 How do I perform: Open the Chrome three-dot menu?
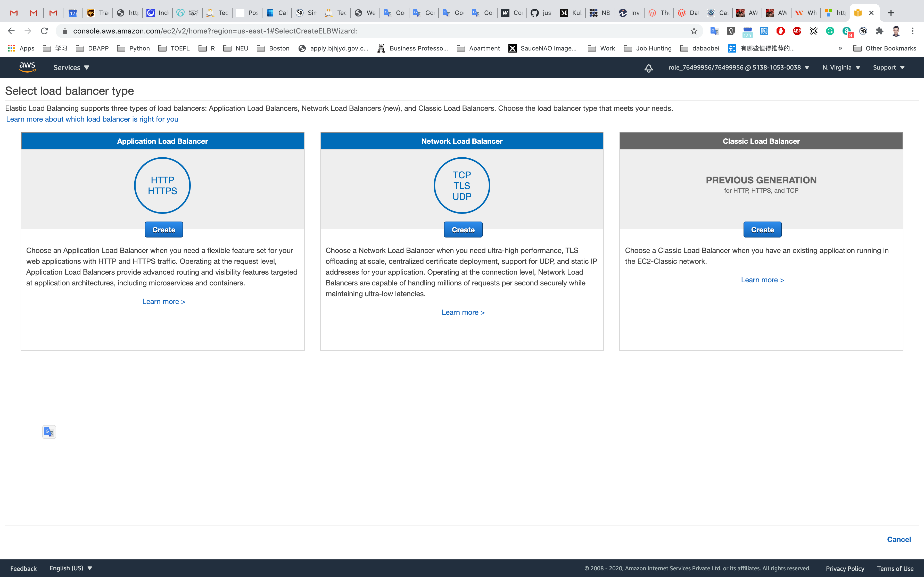[x=913, y=31]
